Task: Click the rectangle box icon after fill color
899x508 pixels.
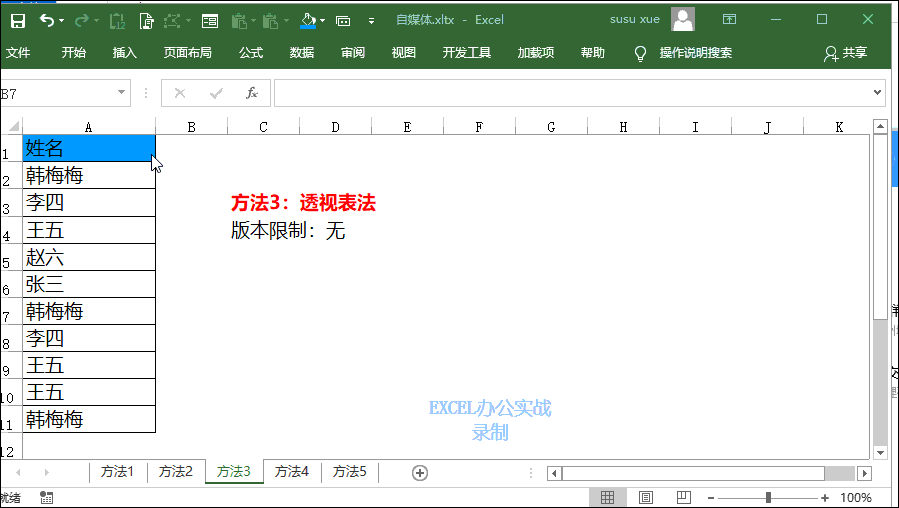Action: (343, 21)
